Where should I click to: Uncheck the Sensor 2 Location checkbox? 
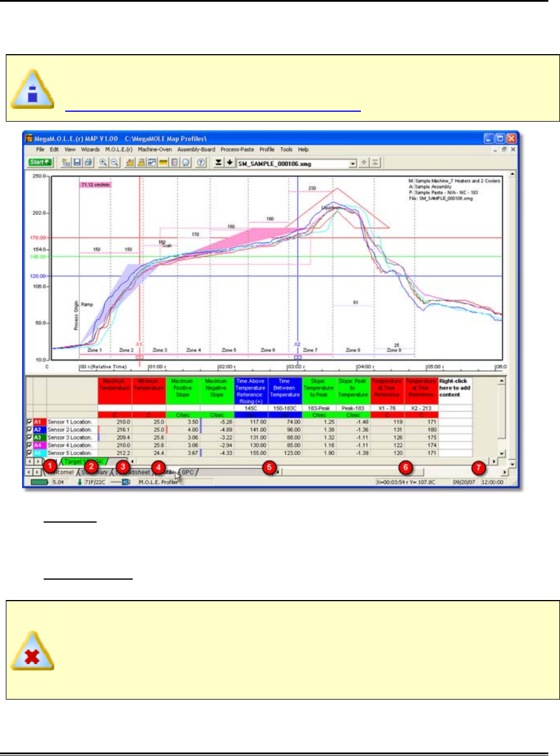(x=30, y=430)
